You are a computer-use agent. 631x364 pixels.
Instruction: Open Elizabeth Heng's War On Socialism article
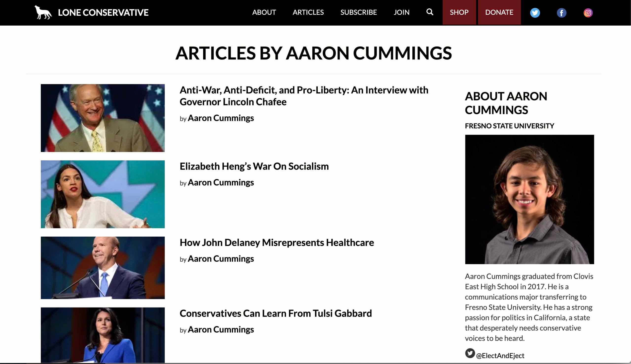(254, 166)
